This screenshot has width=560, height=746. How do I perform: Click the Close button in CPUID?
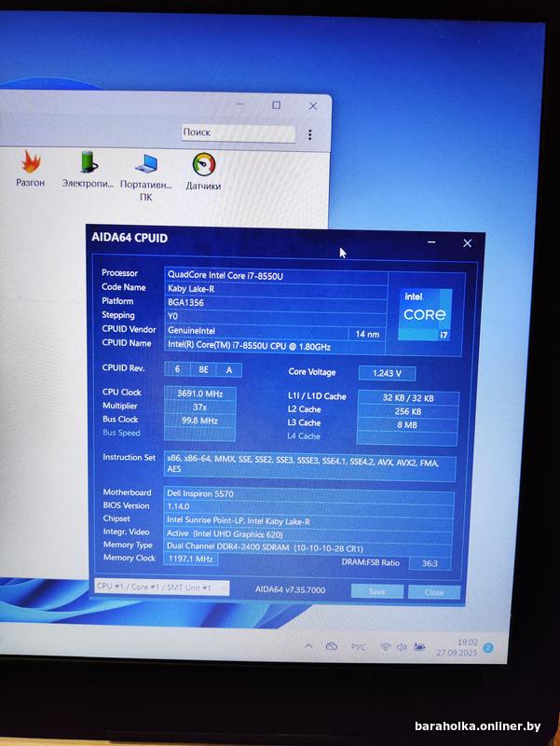[434, 592]
